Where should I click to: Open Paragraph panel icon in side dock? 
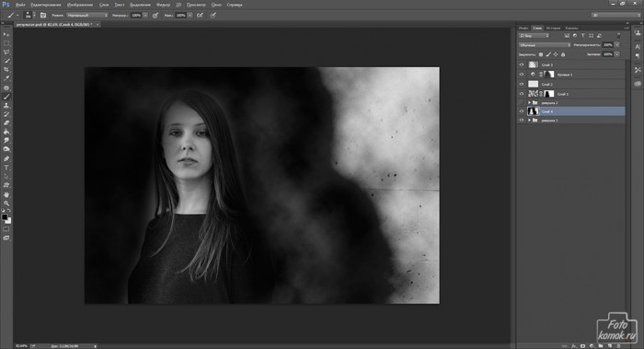pyautogui.click(x=638, y=56)
